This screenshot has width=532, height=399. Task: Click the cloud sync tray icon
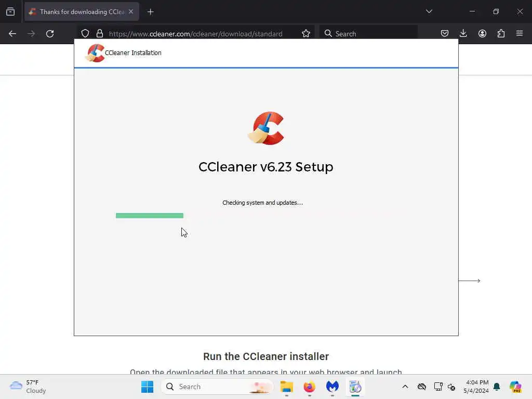(x=422, y=387)
